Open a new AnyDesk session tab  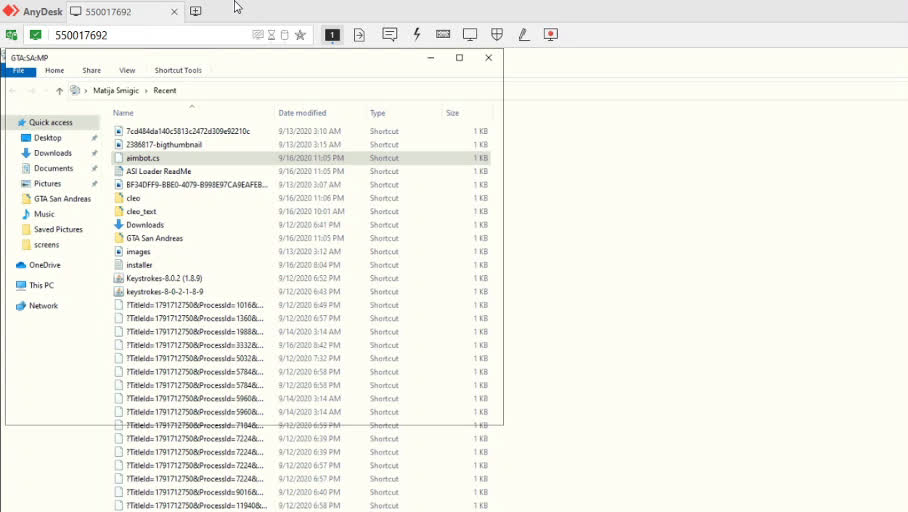tap(196, 11)
